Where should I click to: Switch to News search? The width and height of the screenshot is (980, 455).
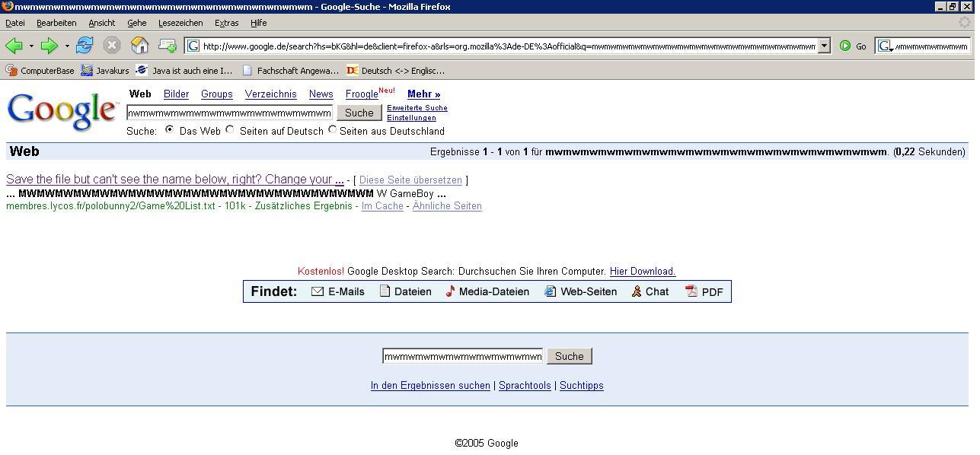click(321, 94)
